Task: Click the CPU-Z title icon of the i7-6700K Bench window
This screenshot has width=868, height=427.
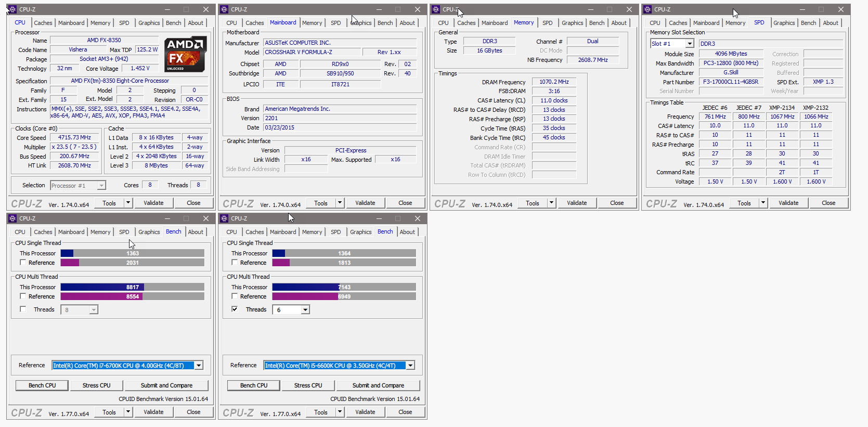Action: coord(12,218)
